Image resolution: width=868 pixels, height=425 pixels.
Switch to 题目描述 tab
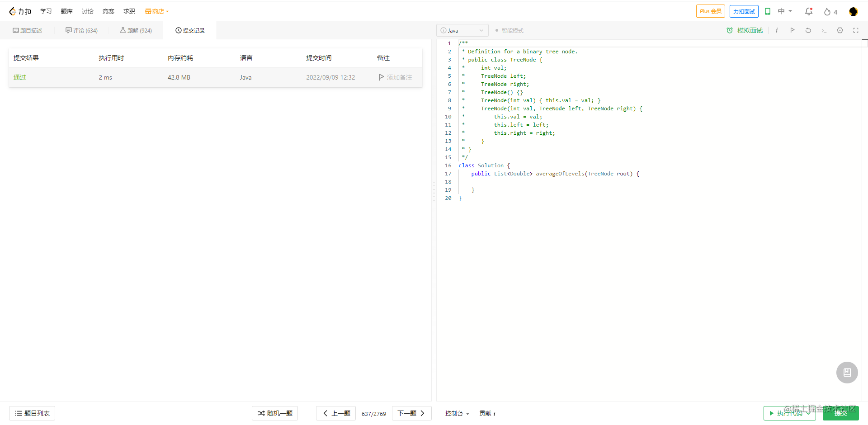[27, 30]
